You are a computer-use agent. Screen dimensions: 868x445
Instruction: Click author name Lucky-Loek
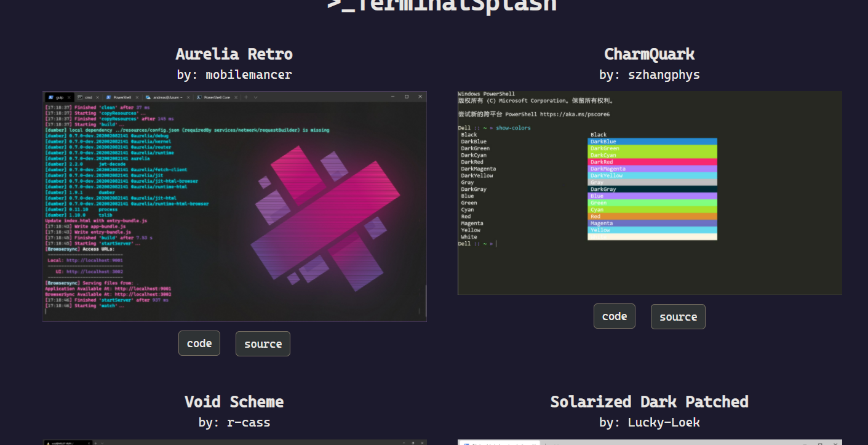click(664, 423)
